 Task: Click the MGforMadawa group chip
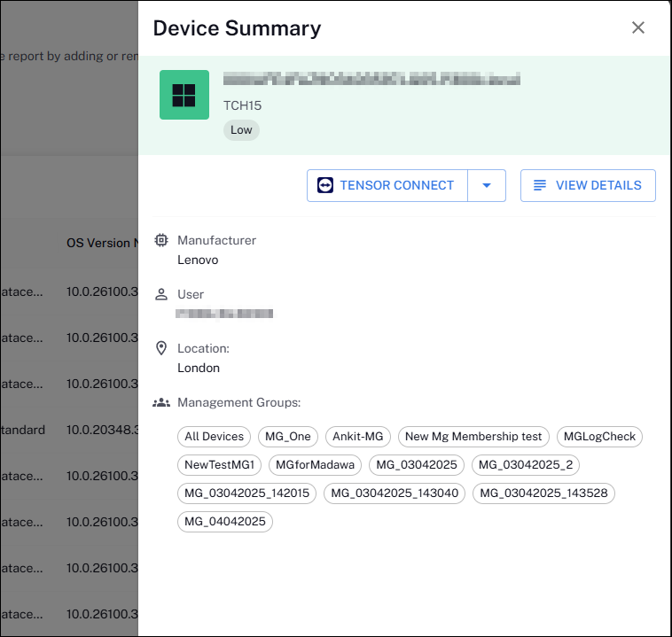(x=315, y=465)
